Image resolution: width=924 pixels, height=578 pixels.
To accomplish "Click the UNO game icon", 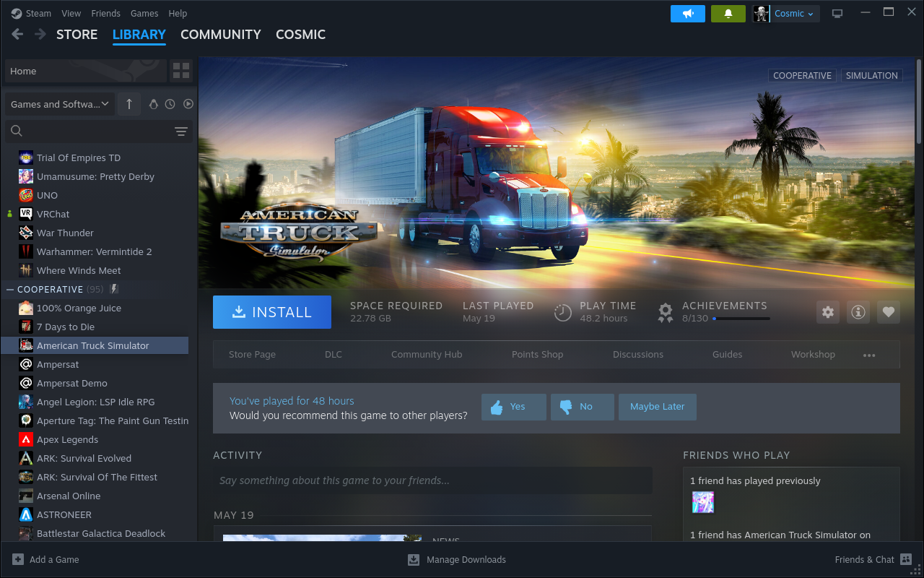I will [x=26, y=195].
